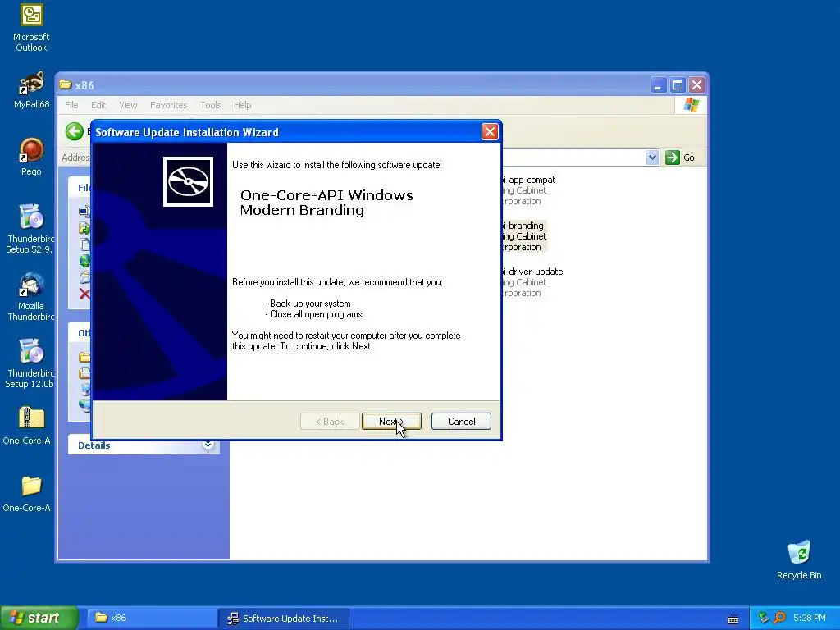This screenshot has width=840, height=630.
Task: Click the green Back arrow in Explorer
Action: click(75, 131)
